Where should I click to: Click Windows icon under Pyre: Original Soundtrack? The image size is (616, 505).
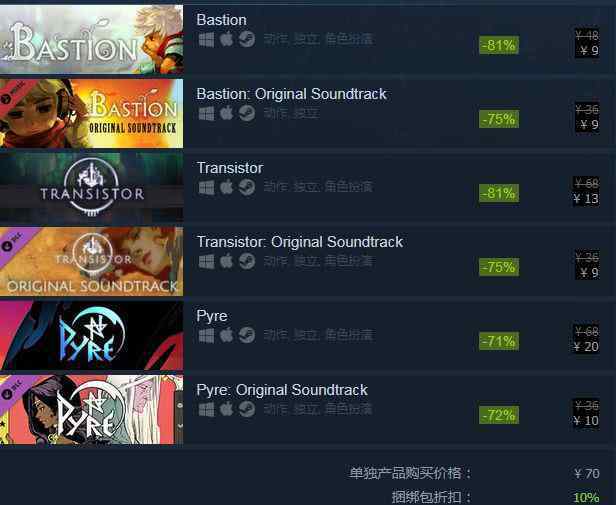206,409
